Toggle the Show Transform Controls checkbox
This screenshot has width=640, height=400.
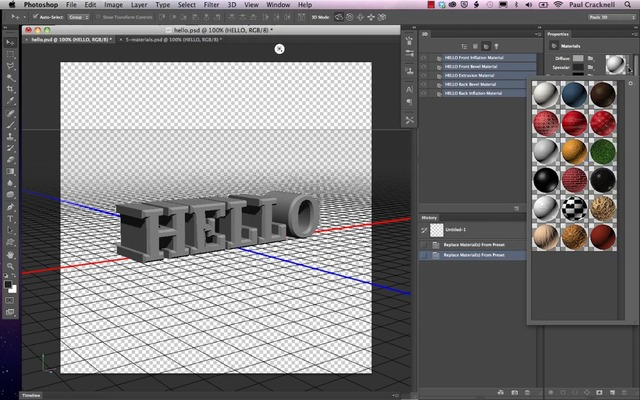[x=98, y=17]
